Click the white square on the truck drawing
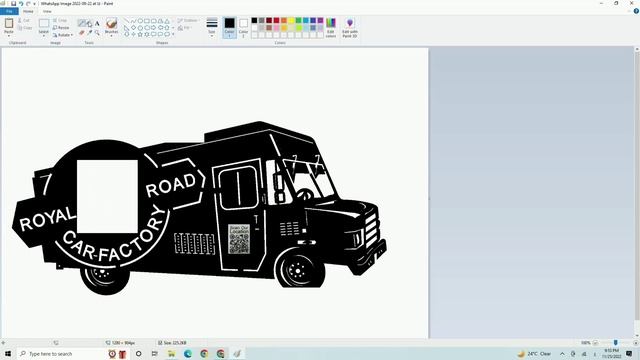Viewport: 640px width, 360px height. tap(107, 196)
